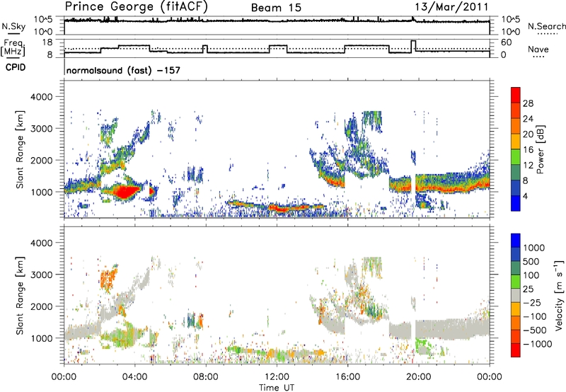Screen dimensions: 566x392
Task: Click the power colorbar tick '4'
Action: pos(525,196)
